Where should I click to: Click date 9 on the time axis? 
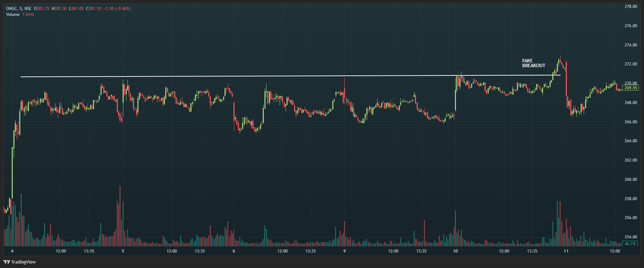coord(344,251)
